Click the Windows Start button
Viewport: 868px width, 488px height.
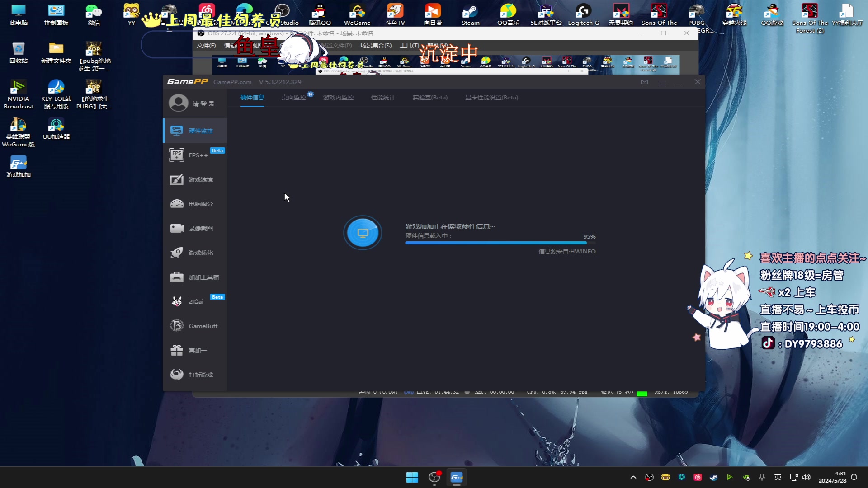tap(412, 477)
